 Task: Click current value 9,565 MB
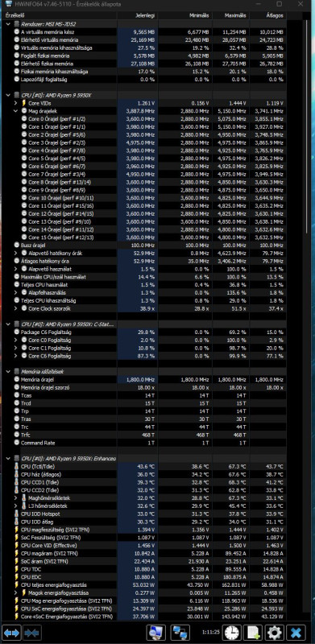click(x=144, y=32)
